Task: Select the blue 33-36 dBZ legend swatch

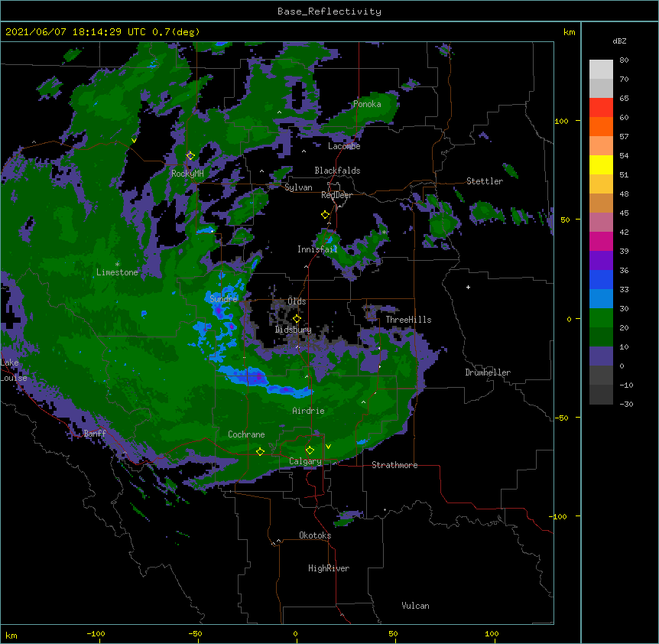Action: tap(601, 279)
